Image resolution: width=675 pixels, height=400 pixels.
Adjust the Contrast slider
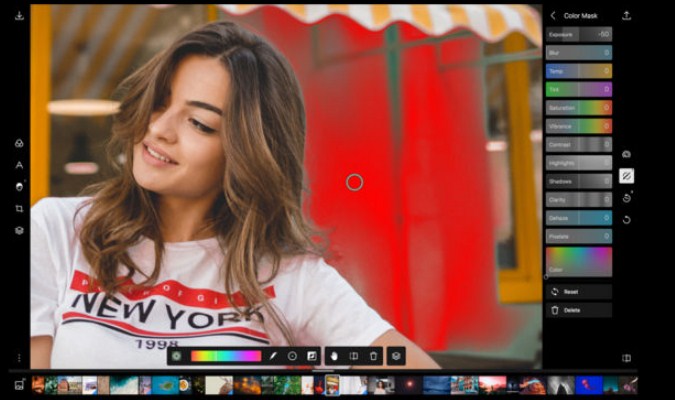point(579,145)
